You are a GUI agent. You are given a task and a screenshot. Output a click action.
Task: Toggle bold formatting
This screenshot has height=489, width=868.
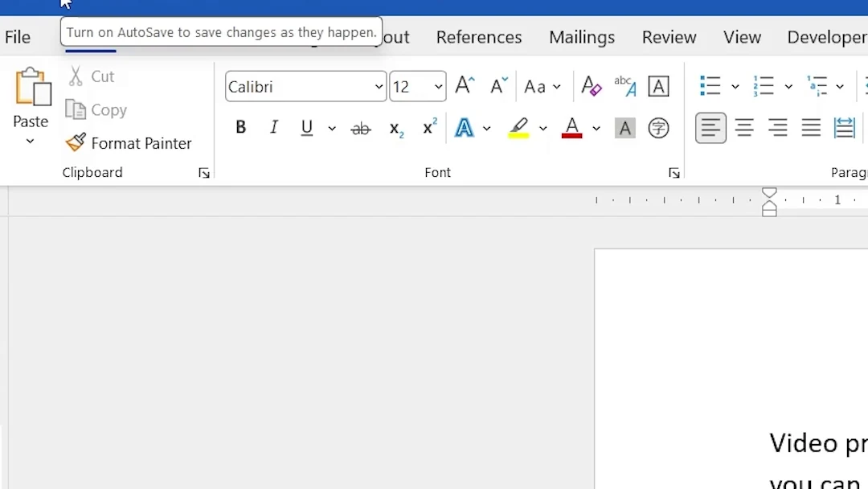(x=240, y=127)
